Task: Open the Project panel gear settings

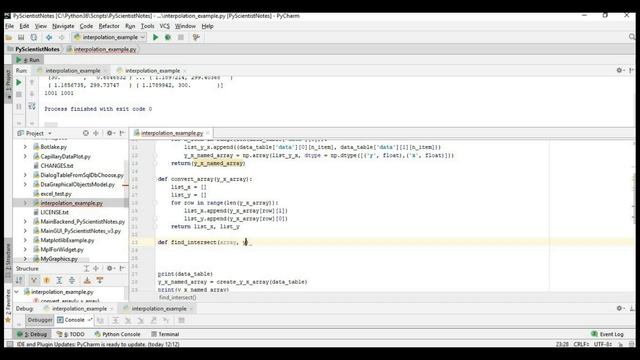Action: (109, 133)
